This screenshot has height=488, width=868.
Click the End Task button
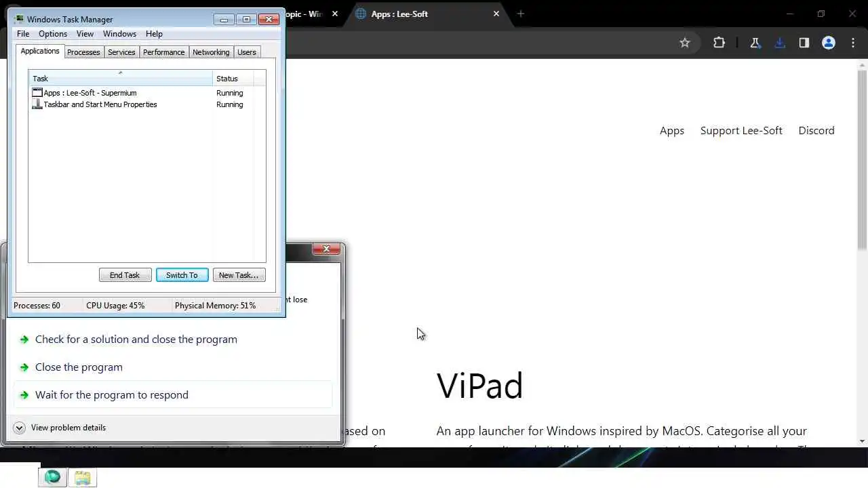tap(125, 275)
